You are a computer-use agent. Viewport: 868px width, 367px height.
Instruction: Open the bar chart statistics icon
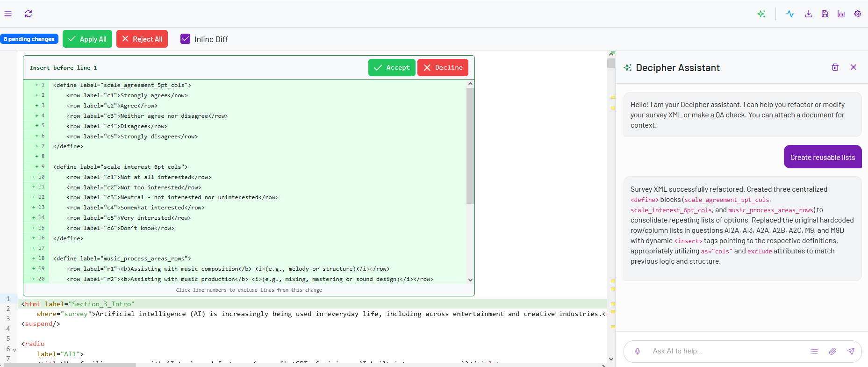841,14
